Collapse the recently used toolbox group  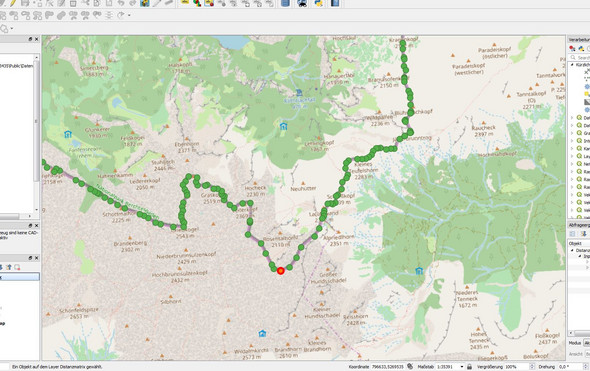click(572, 65)
